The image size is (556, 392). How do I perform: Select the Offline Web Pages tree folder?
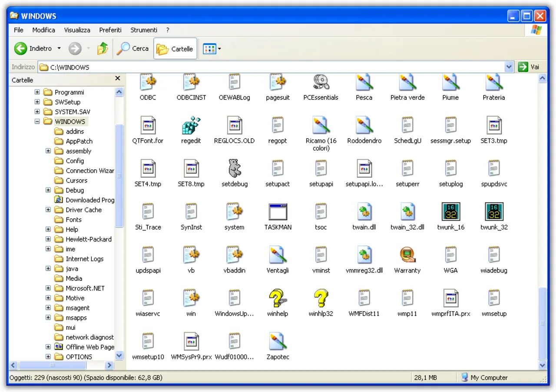(84, 347)
